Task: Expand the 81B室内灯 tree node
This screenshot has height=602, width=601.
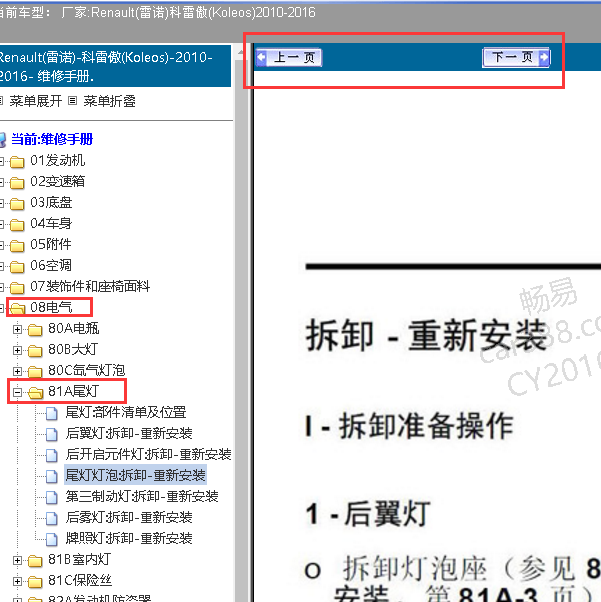Action: point(17,561)
